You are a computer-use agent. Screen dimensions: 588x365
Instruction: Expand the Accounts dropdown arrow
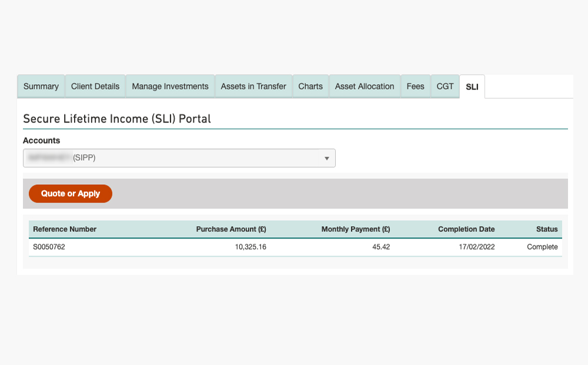[x=326, y=158]
